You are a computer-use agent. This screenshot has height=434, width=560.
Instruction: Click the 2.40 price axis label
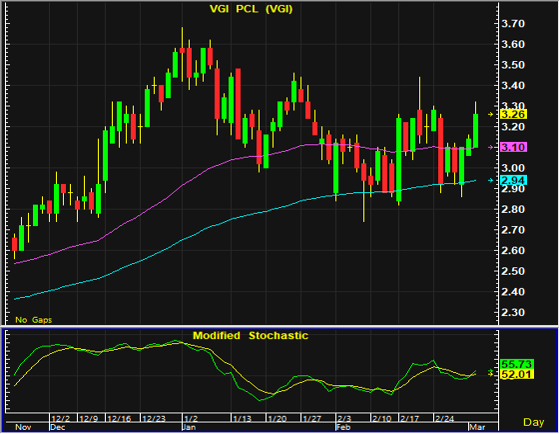[513, 292]
